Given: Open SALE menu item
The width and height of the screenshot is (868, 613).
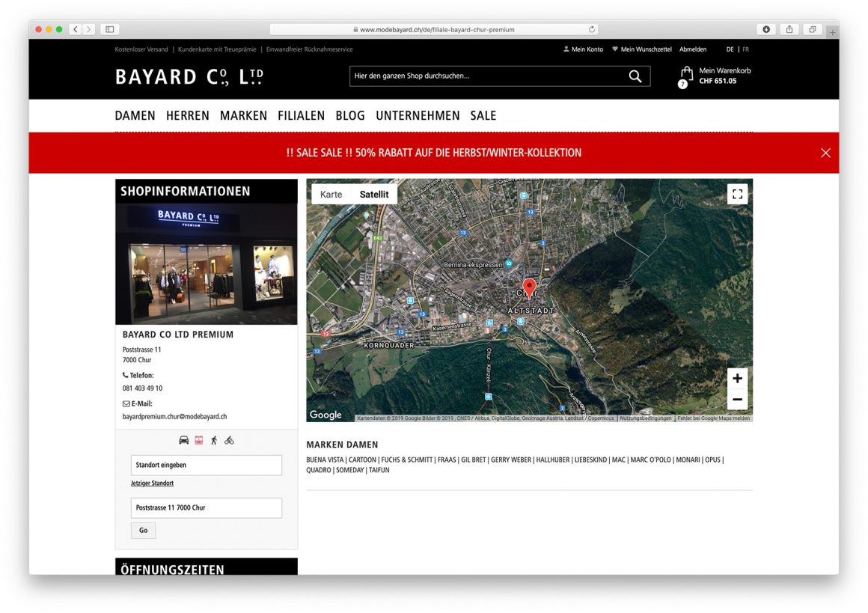Looking at the screenshot, I should [x=483, y=116].
